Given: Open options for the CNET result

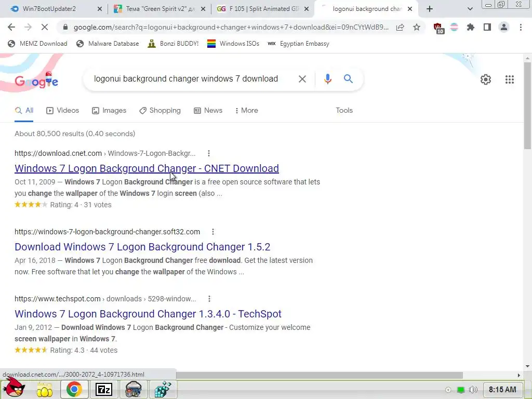Looking at the screenshot, I should point(209,153).
